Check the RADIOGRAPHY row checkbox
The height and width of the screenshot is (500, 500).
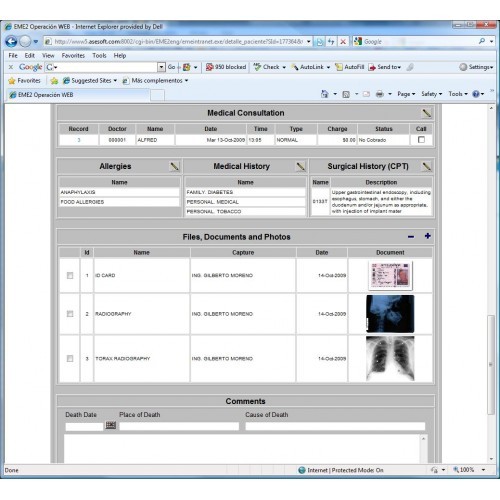click(70, 314)
